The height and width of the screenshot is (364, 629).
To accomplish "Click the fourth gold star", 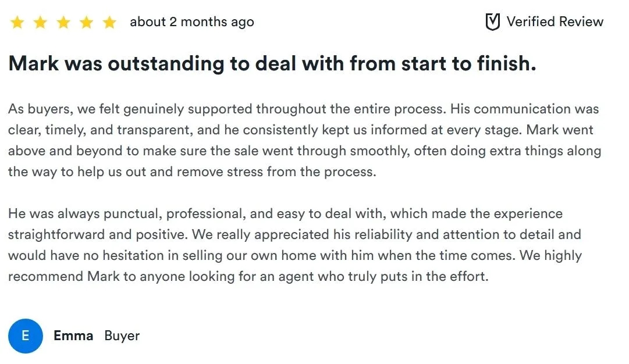I will (x=86, y=23).
